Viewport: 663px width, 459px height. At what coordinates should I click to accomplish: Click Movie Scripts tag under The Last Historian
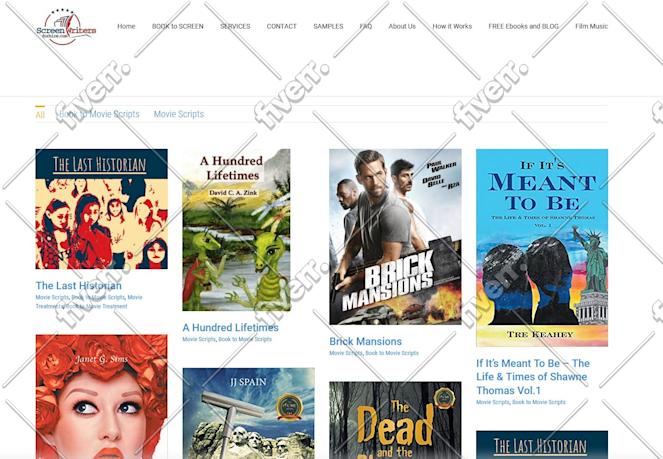coord(52,297)
